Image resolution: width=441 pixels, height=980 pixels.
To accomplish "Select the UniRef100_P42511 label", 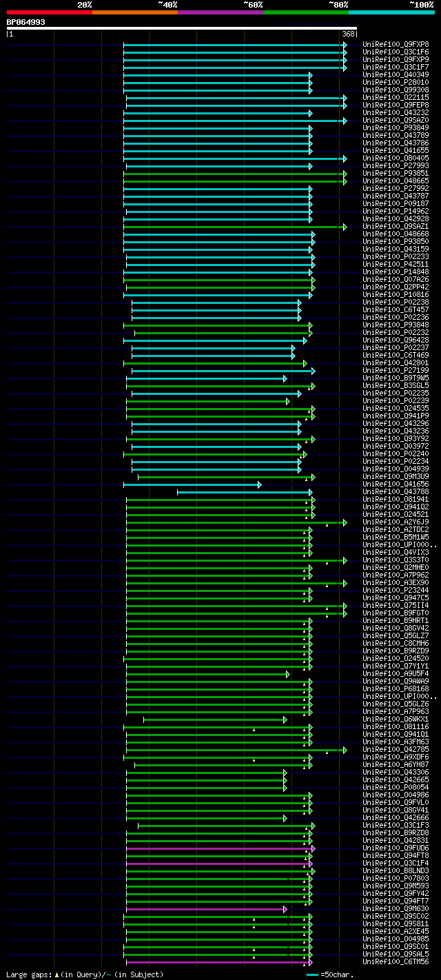I will (x=396, y=264).
